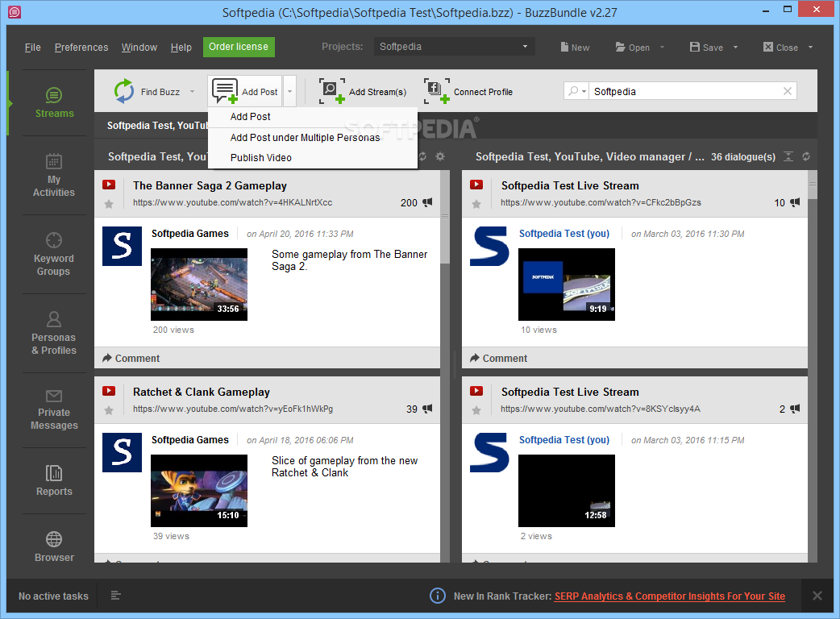Screen dimensions: 840x619
Task: Click the Save project button
Action: [x=707, y=47]
